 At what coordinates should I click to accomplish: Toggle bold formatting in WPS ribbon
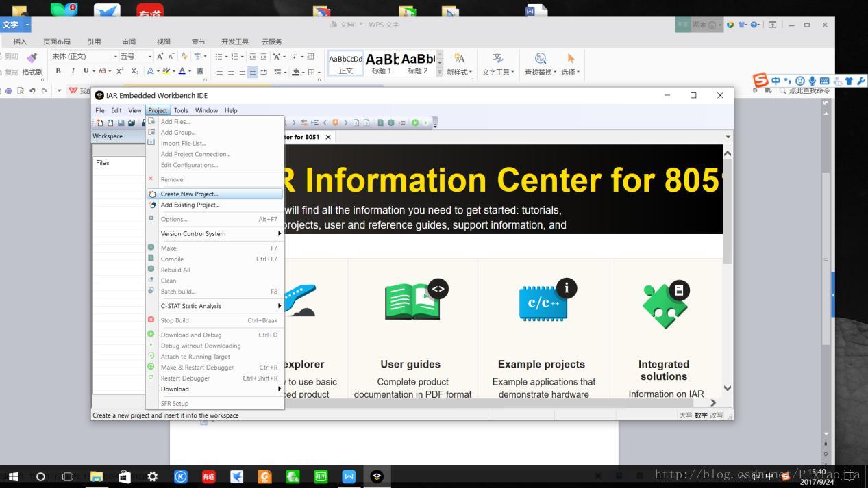tap(58, 71)
